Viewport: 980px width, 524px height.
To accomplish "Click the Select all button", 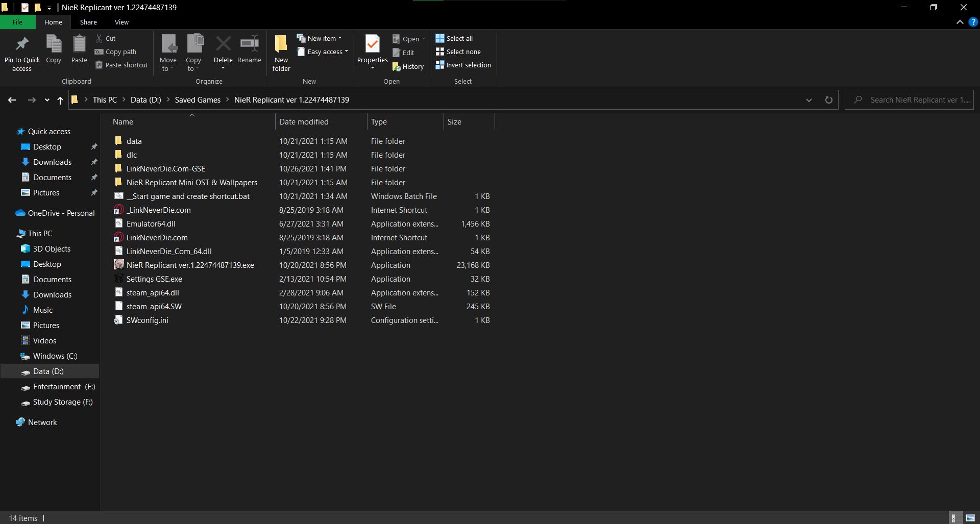I will pos(454,38).
